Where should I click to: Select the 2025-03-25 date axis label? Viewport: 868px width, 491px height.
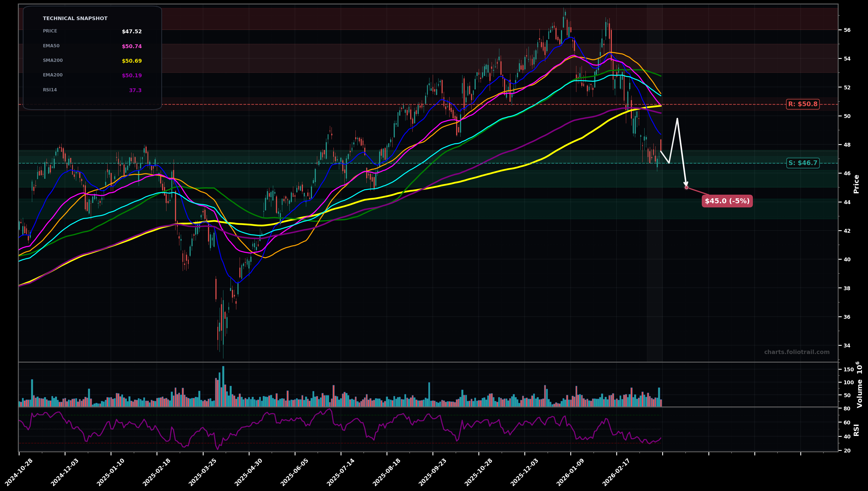click(202, 472)
